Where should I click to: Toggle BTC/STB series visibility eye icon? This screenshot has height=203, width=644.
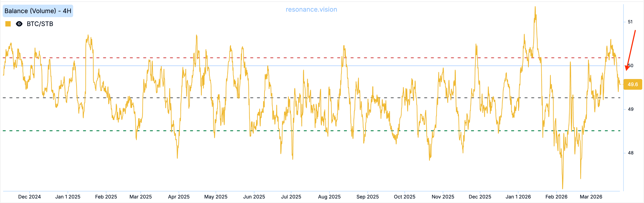click(x=19, y=24)
